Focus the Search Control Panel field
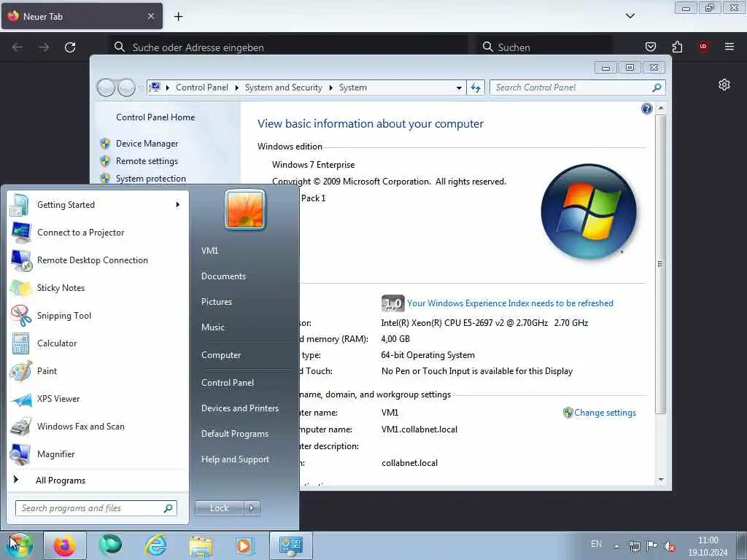This screenshot has height=560, width=747. (577, 87)
